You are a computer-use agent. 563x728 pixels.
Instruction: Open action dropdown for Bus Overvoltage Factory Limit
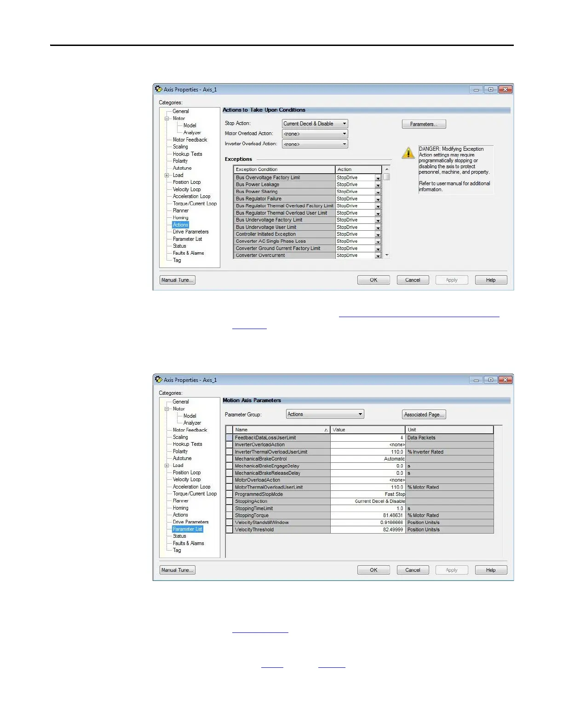tap(378, 178)
